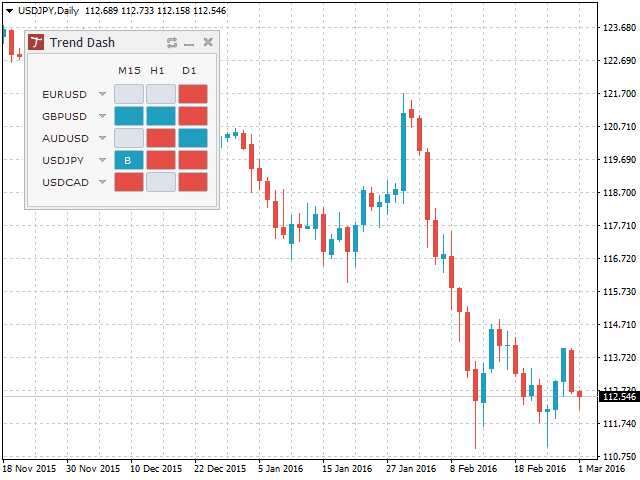Click the D1 column header
The image size is (640, 480).
pyautogui.click(x=189, y=71)
